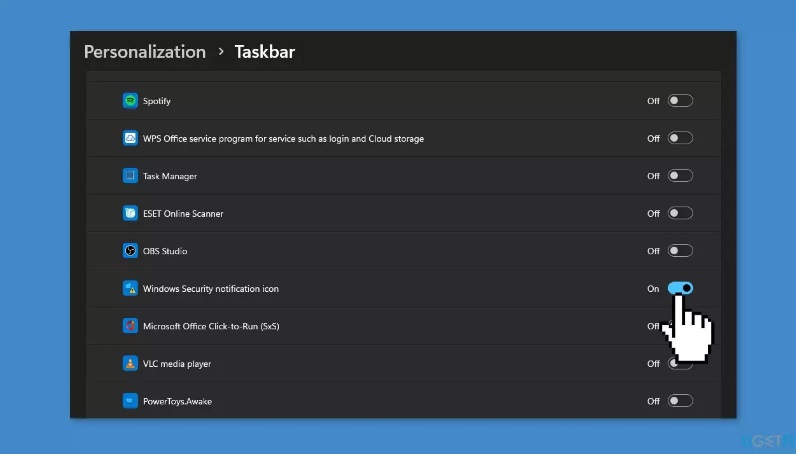Viewport: 796px width, 454px height.
Task: Enable the PowerToys.Awake toggle
Action: (680, 401)
